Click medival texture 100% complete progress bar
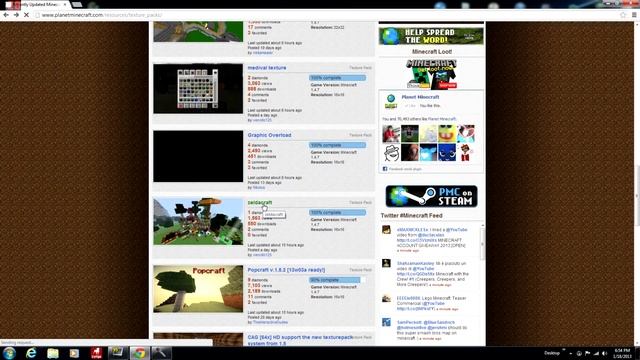 [337, 78]
